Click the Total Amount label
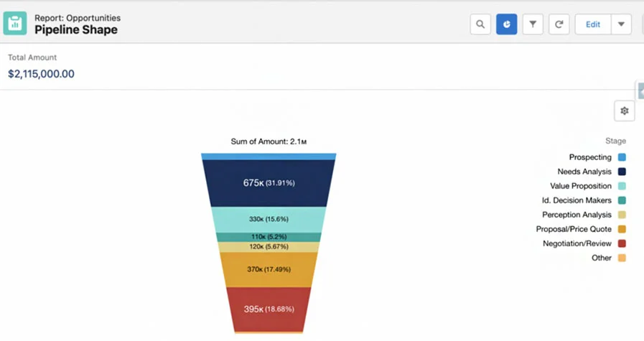 (x=32, y=57)
